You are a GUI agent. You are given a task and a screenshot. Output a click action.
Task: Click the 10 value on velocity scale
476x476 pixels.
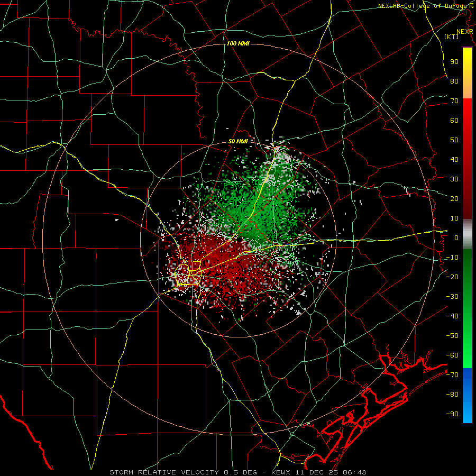[x=454, y=218]
